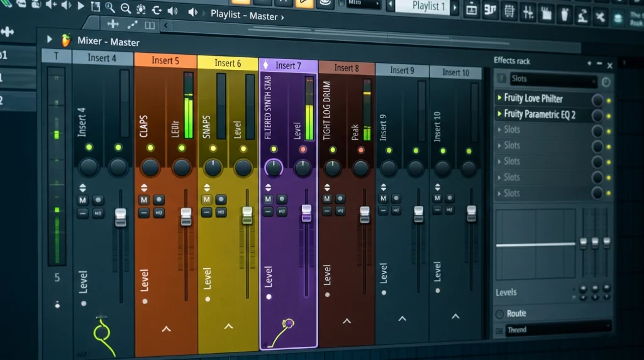This screenshot has width=644, height=360.
Task: Click the crossed-tools icon in the top-right toolbar
Action: [x=600, y=17]
